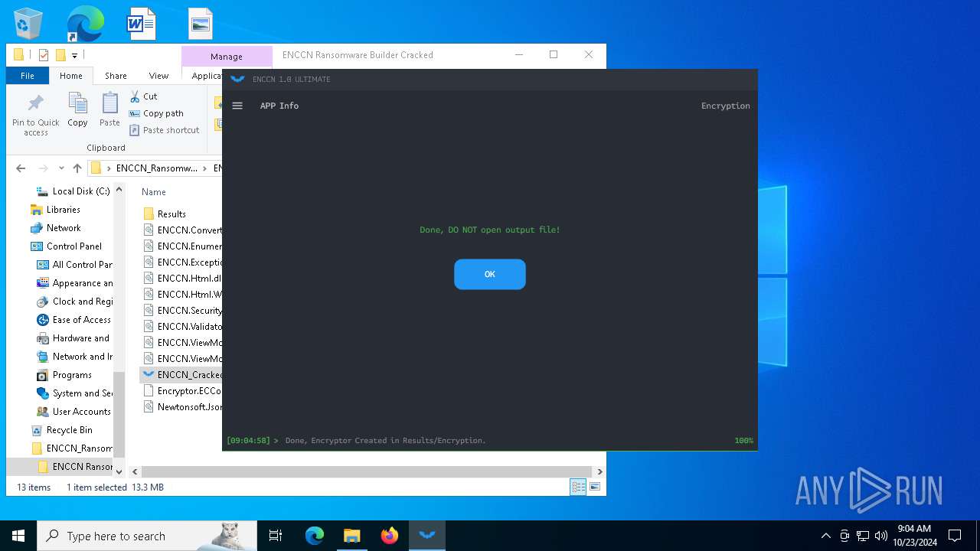Select Programs in navigation pane
The height and width of the screenshot is (551, 980).
pos(64,375)
